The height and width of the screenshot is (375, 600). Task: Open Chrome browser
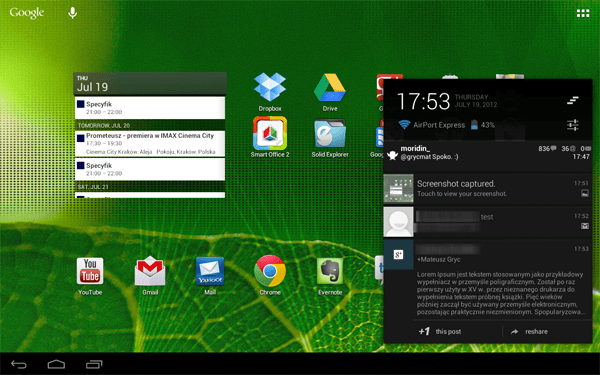pyautogui.click(x=270, y=276)
